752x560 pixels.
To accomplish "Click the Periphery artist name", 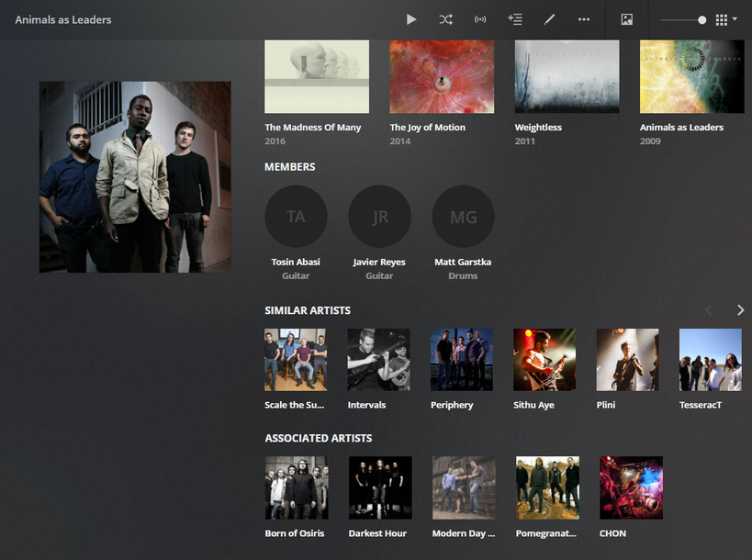I will [452, 405].
